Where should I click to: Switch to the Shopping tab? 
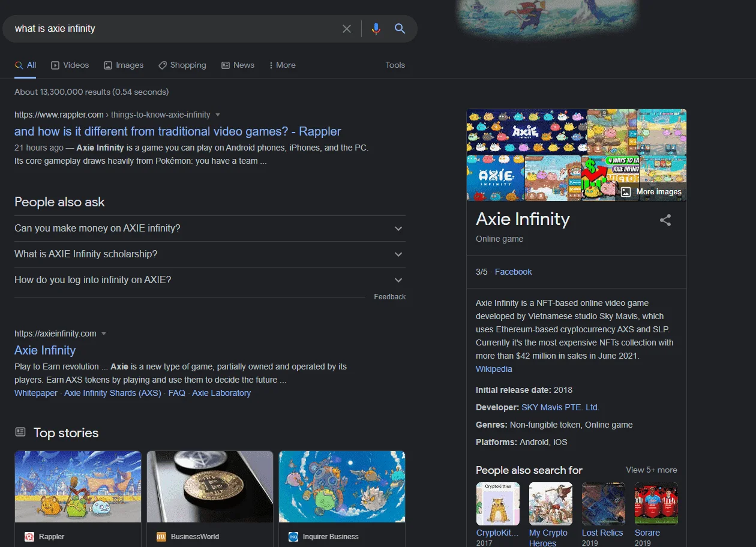point(182,65)
